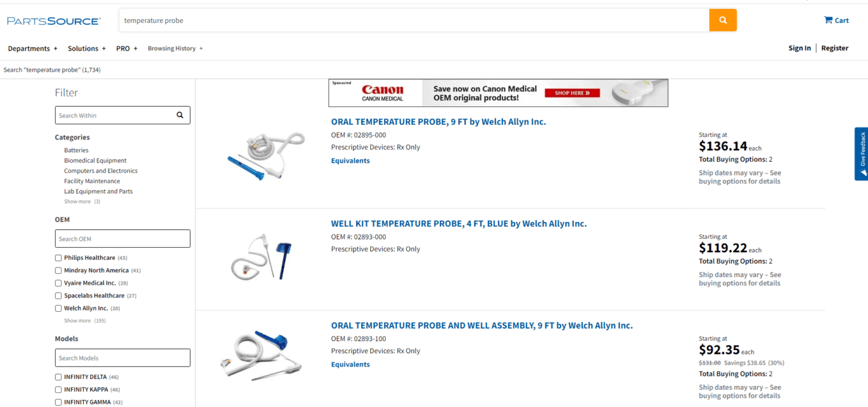
Task: Click the Search Within magnifier icon
Action: coord(180,115)
